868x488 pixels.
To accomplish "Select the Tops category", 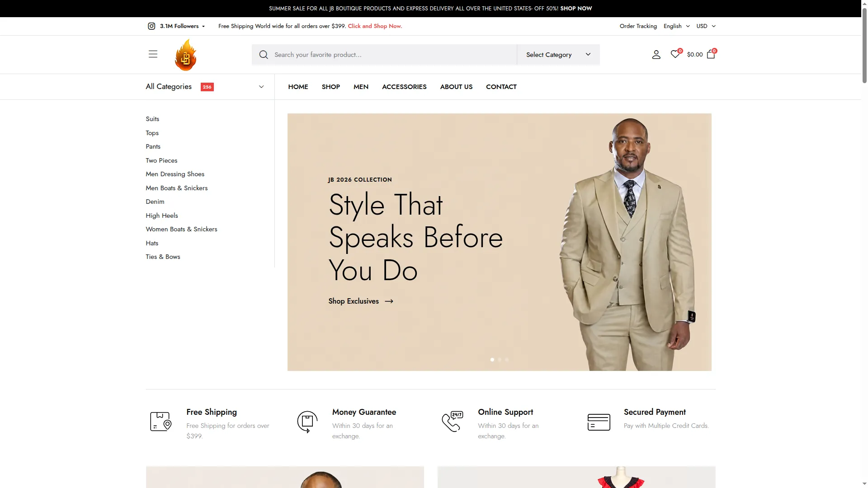I will 152,133.
